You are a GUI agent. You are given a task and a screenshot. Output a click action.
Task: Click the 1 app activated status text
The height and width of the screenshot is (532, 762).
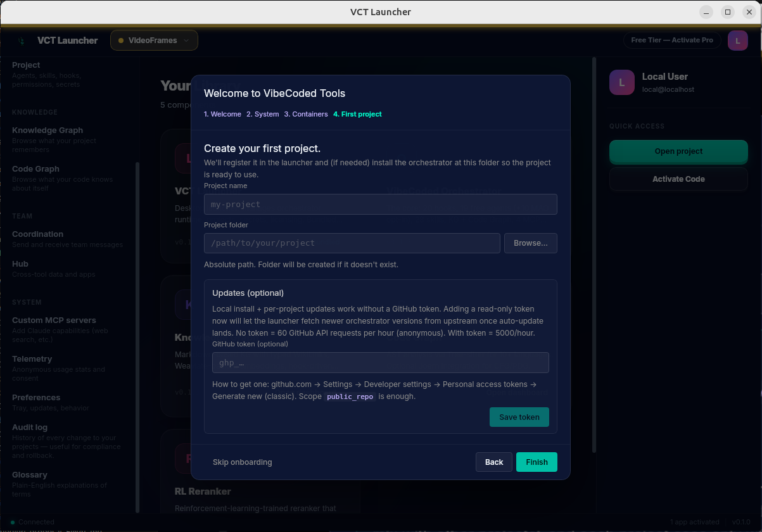pyautogui.click(x=694, y=522)
